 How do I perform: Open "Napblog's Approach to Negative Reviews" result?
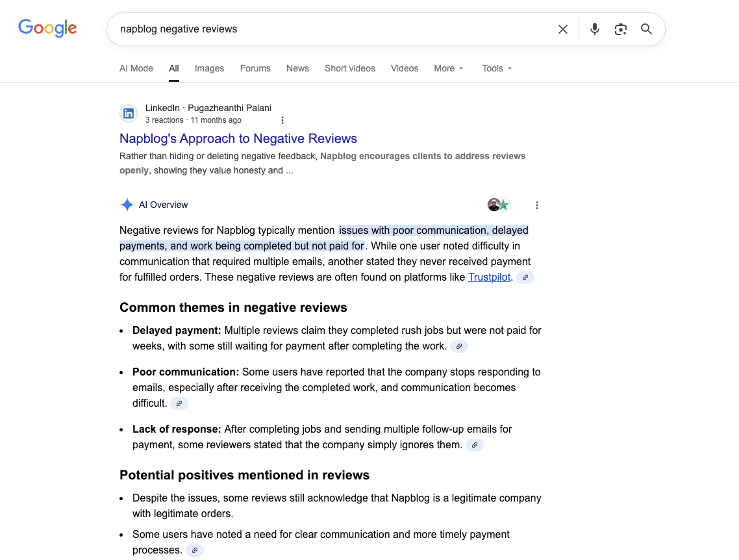coord(238,138)
